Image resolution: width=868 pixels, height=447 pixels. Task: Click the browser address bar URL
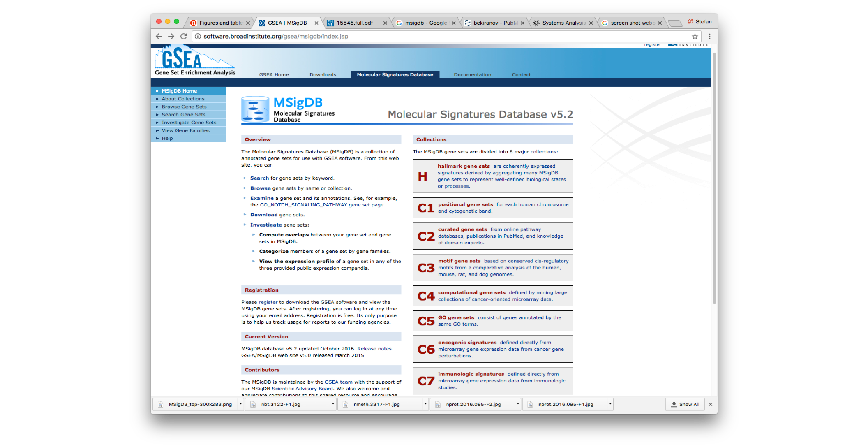pos(276,36)
